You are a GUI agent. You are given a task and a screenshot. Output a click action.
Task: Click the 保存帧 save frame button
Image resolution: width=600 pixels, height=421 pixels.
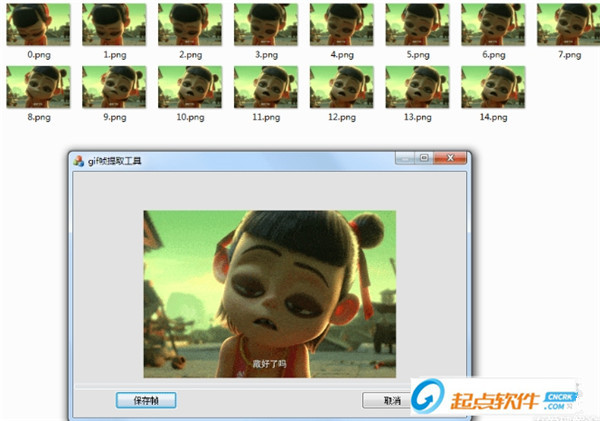[146, 400]
